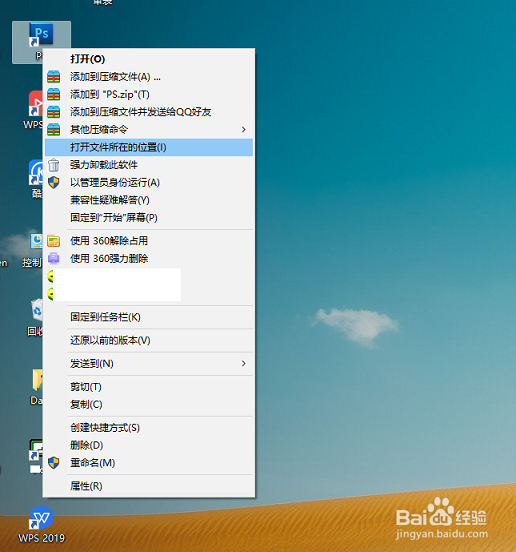Viewport: 516px width, 552px height.
Task: Click the trash bin icon beside 强力卸载此软件
Action: tap(54, 165)
